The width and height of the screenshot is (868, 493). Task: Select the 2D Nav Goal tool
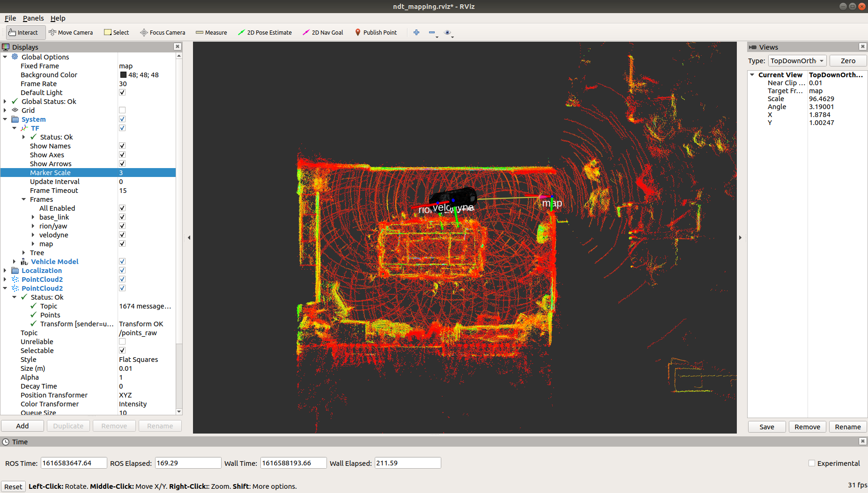tap(323, 32)
